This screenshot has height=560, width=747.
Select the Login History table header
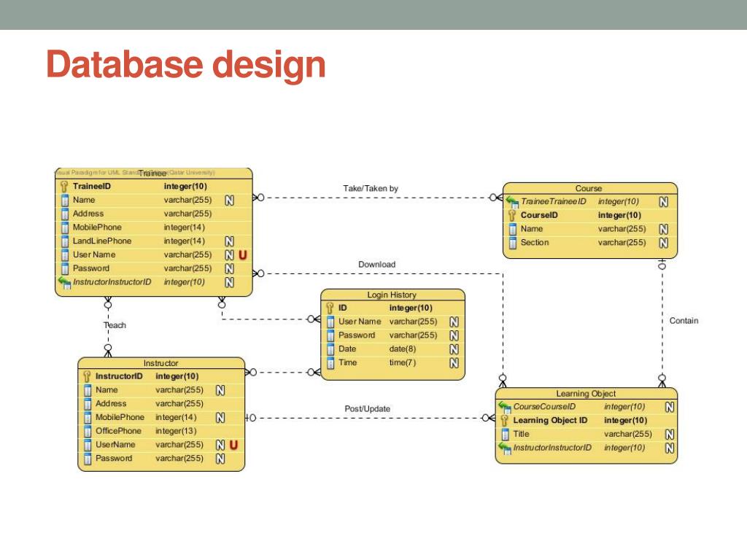tap(392, 295)
